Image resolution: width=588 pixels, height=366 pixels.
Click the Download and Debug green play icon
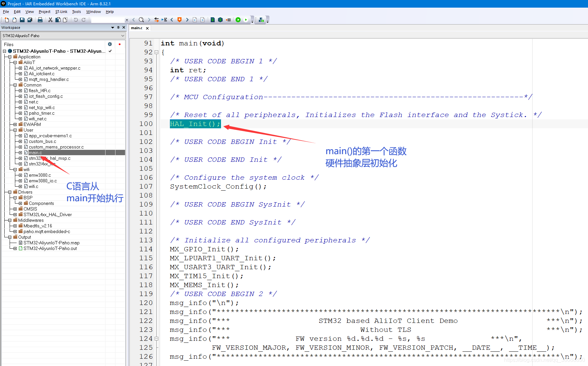pyautogui.click(x=238, y=20)
